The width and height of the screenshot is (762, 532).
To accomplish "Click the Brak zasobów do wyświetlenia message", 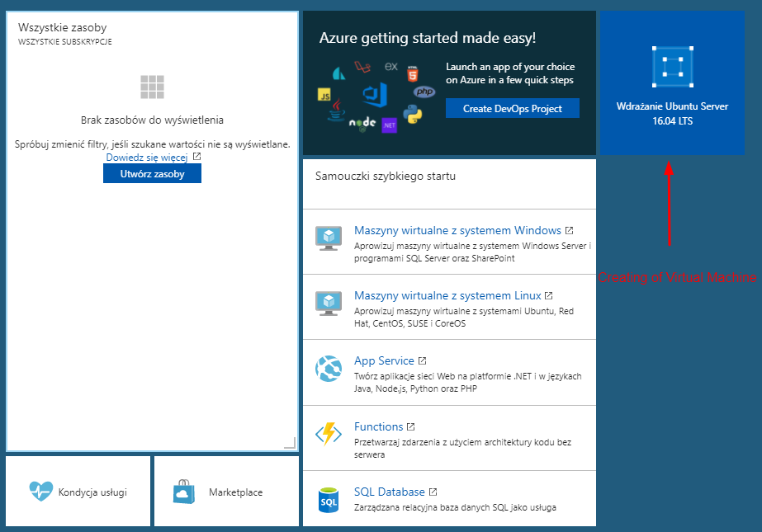I will pyautogui.click(x=152, y=120).
